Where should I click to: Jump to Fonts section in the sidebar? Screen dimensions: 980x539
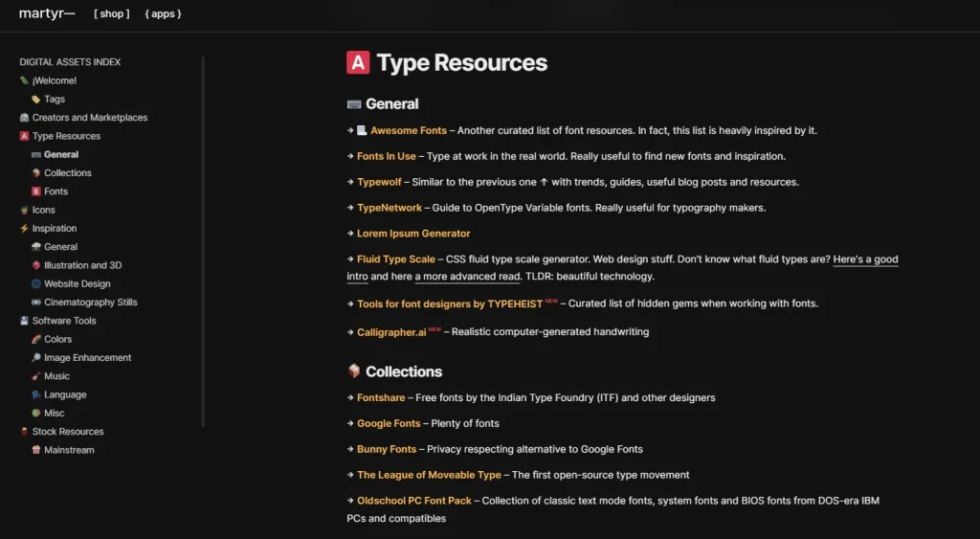56,191
